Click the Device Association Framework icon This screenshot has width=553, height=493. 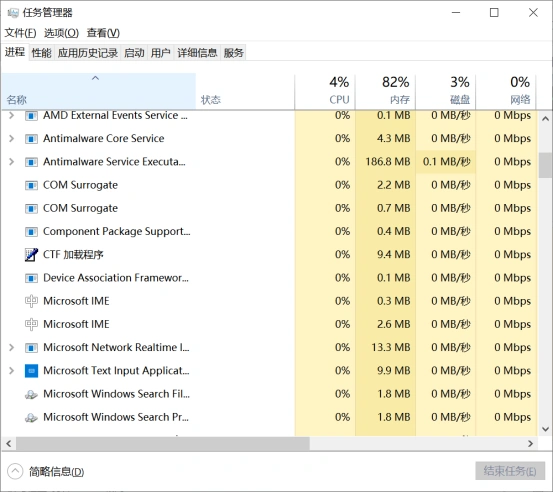point(31,278)
